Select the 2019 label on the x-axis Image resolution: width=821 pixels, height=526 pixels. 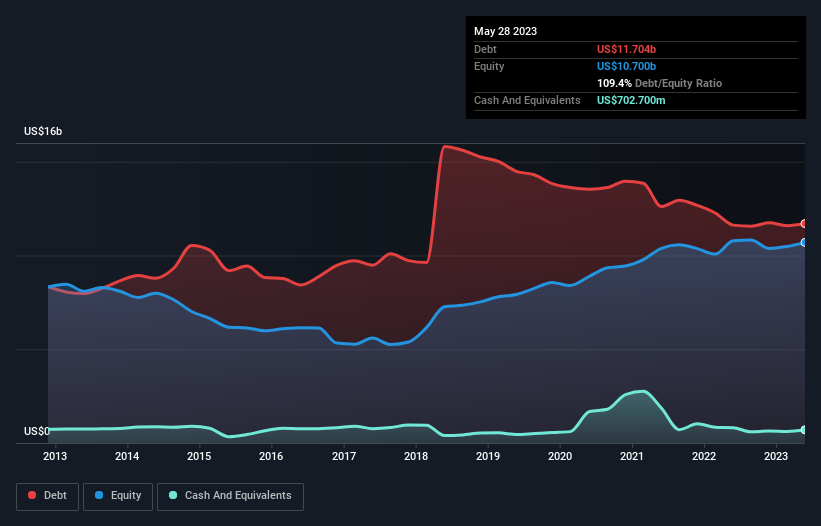point(488,456)
